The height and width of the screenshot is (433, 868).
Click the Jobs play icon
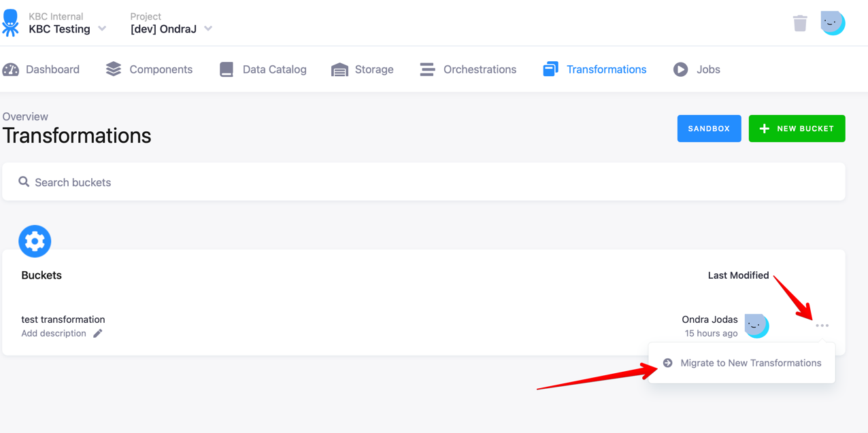(680, 69)
